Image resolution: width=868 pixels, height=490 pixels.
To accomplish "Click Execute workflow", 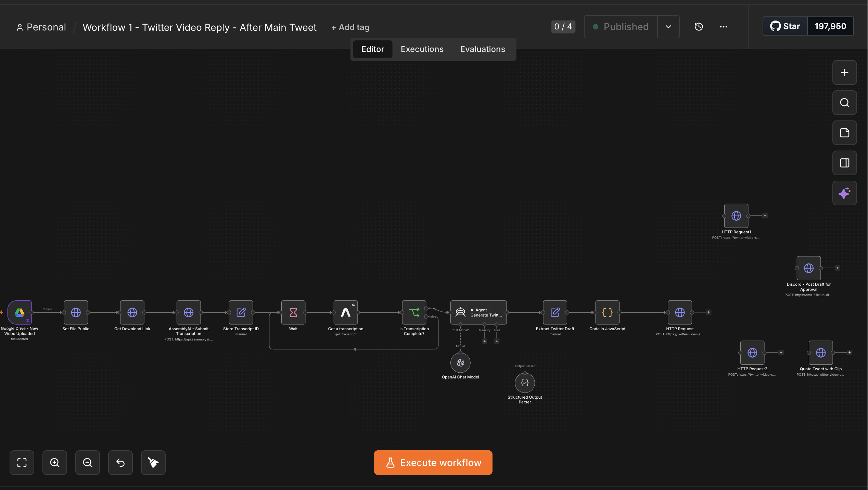I will point(433,463).
